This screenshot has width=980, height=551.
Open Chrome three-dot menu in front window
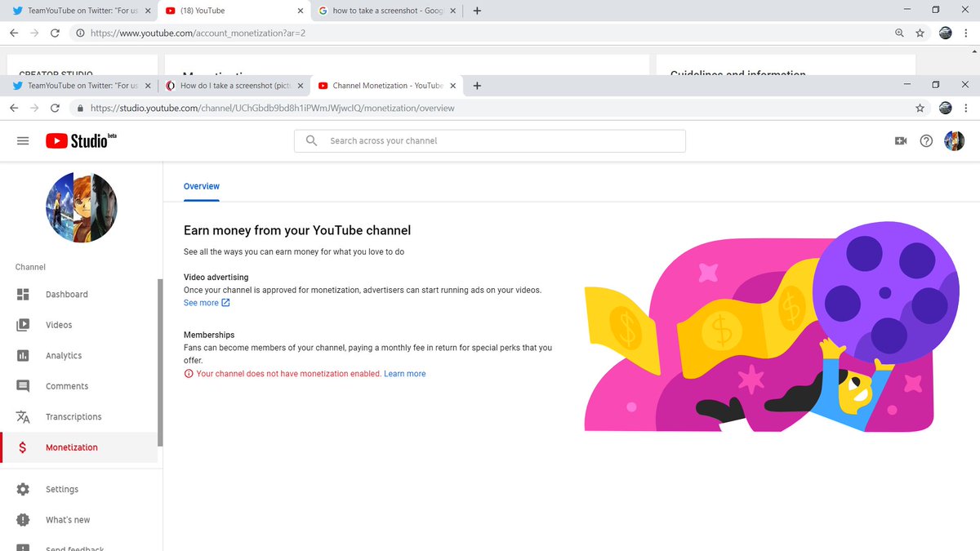pyautogui.click(x=968, y=108)
